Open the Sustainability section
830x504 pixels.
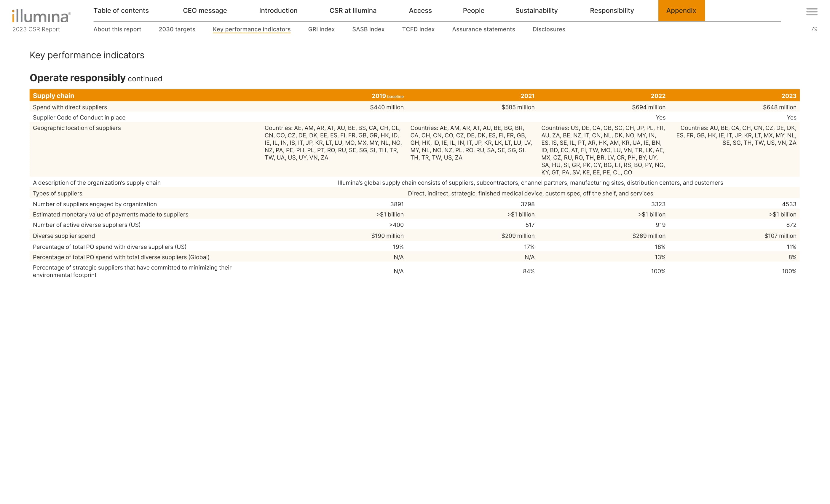(536, 10)
